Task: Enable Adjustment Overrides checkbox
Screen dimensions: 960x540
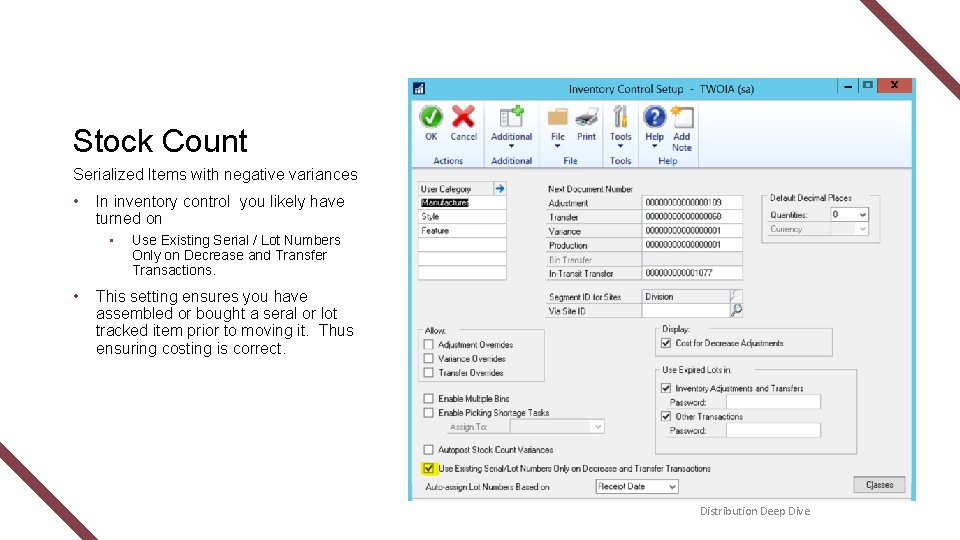Action: tap(429, 345)
